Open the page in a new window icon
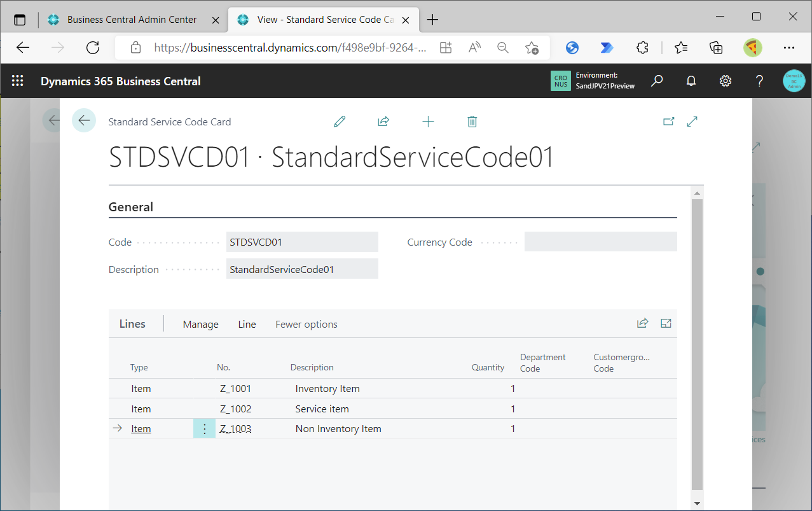Image resolution: width=812 pixels, height=511 pixels. (x=669, y=121)
